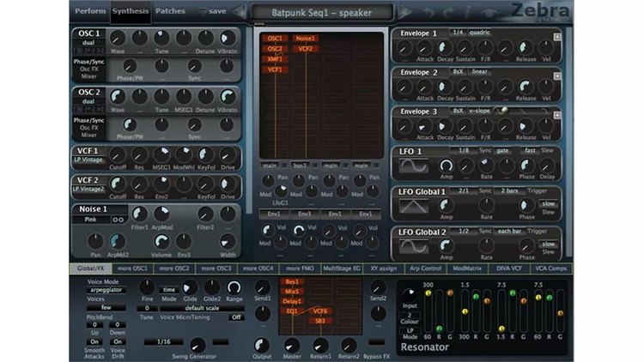Open the Arp Control tab

(425, 268)
